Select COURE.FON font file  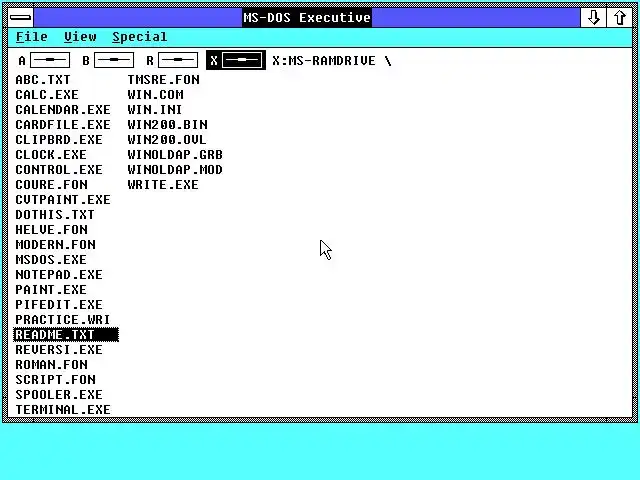[x=51, y=184]
